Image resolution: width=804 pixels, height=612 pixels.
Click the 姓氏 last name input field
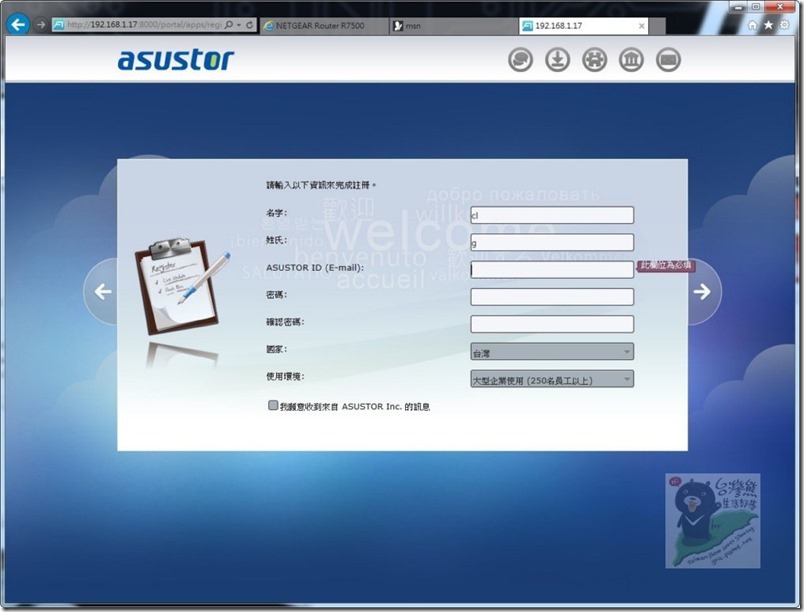pyautogui.click(x=552, y=242)
